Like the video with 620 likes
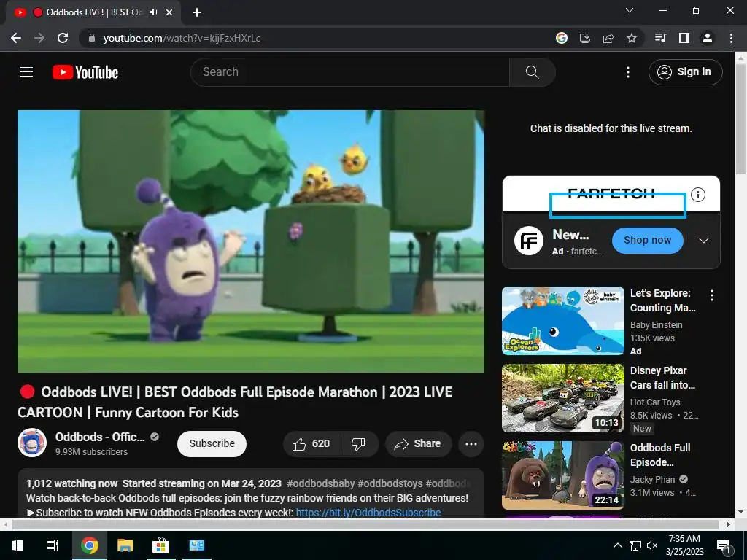The height and width of the screenshot is (560, 747). click(312, 444)
